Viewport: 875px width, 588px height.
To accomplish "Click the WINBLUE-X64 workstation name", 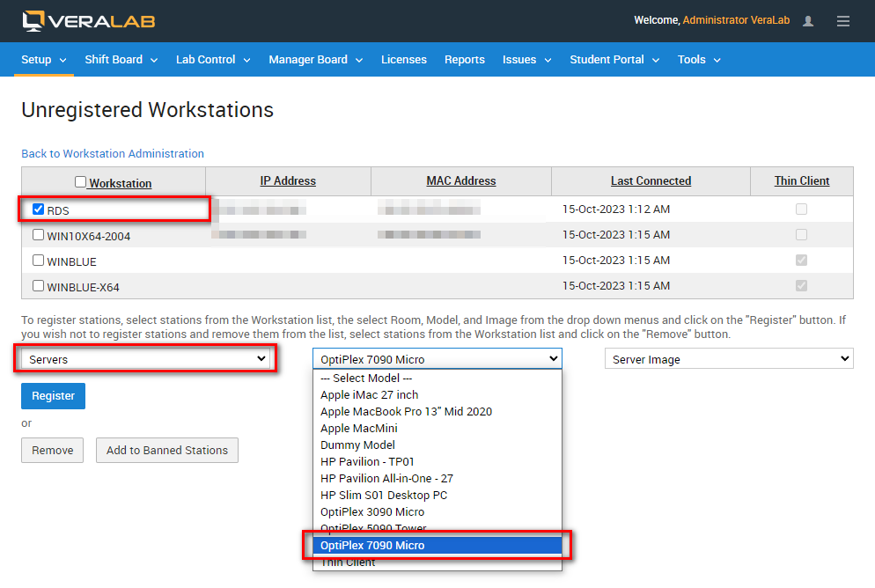I will pos(83,287).
